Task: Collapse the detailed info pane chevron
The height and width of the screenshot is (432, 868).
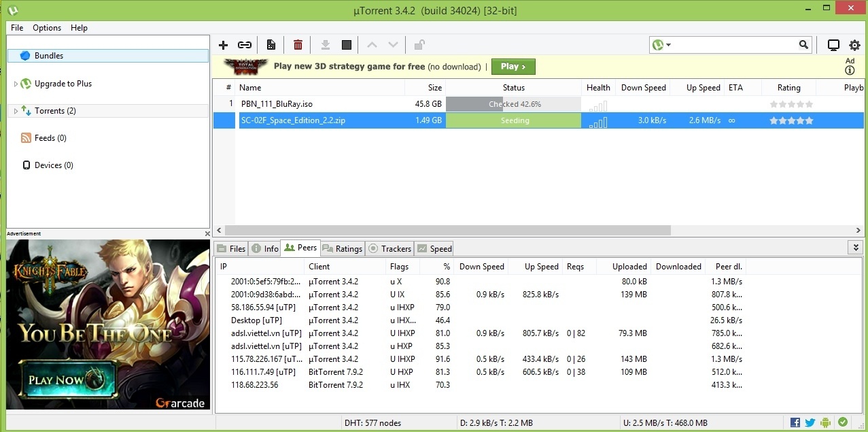Action: point(856,248)
